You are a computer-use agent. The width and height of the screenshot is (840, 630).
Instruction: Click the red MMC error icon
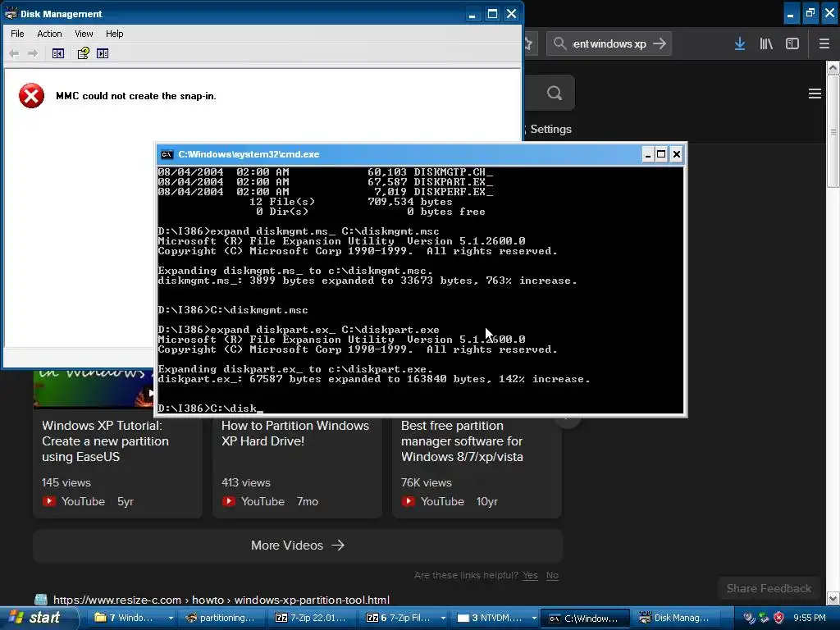click(32, 96)
